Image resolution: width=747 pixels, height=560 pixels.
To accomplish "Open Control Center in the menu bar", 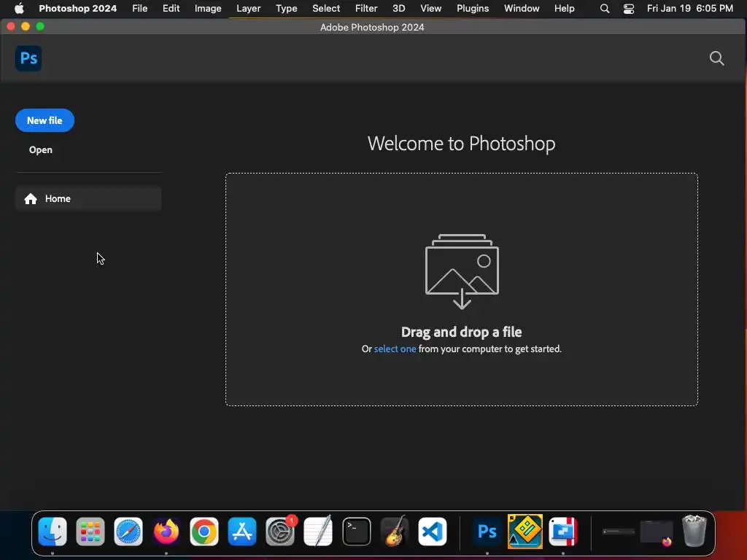I will (x=628, y=9).
